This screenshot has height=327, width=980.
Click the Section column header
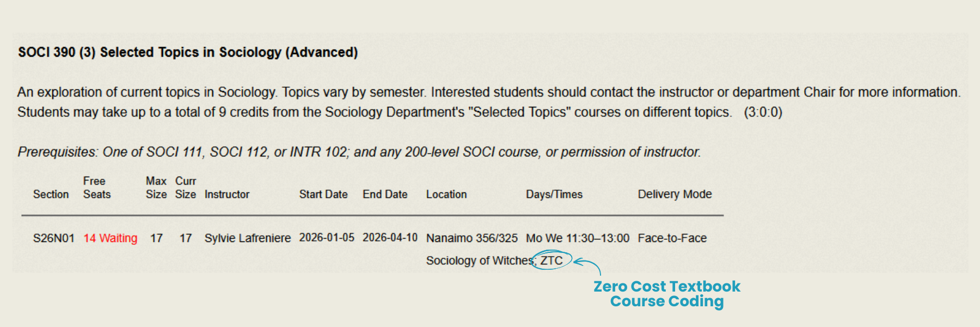(x=51, y=195)
